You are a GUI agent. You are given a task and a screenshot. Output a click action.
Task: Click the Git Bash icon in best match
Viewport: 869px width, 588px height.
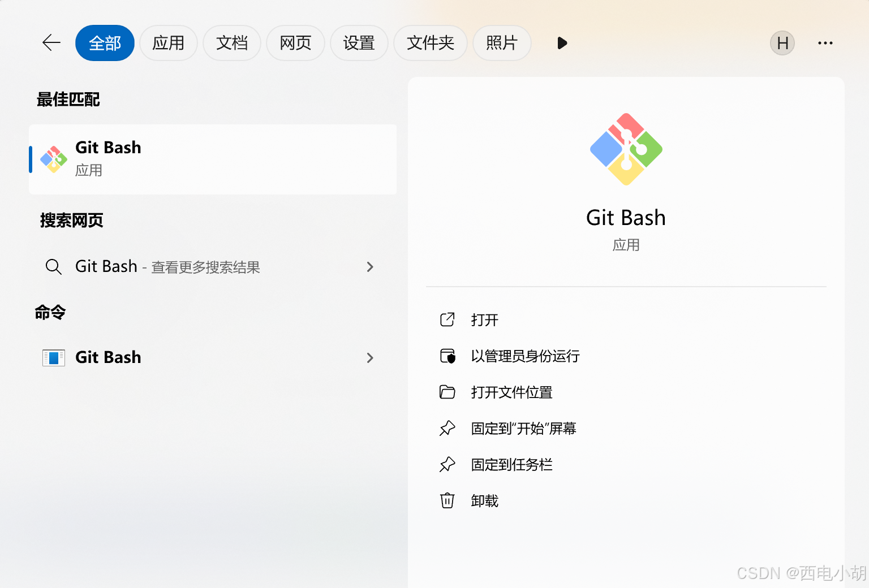(54, 159)
